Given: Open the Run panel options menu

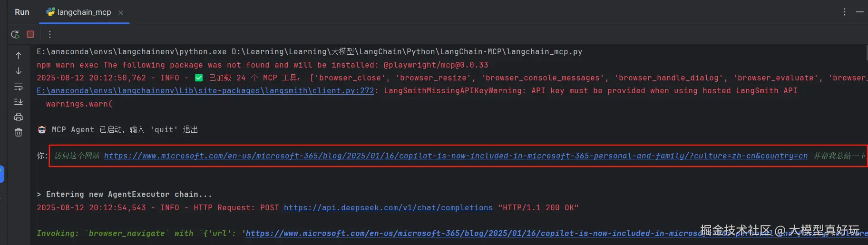Looking at the screenshot, I should [845, 12].
